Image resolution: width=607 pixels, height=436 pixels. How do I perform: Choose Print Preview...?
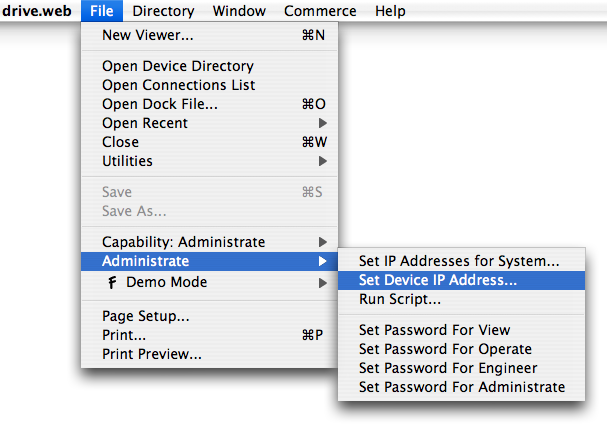(x=209, y=354)
